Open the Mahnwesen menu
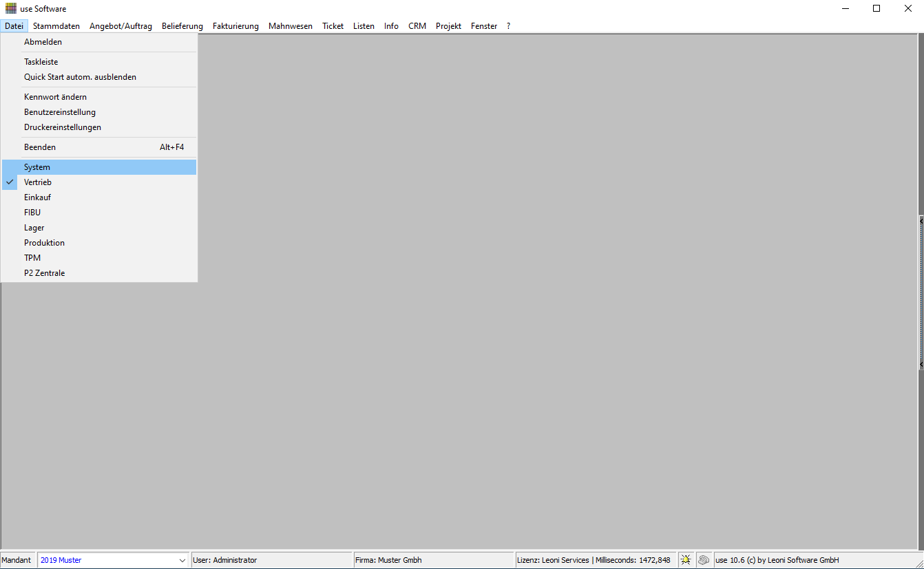 (291, 26)
